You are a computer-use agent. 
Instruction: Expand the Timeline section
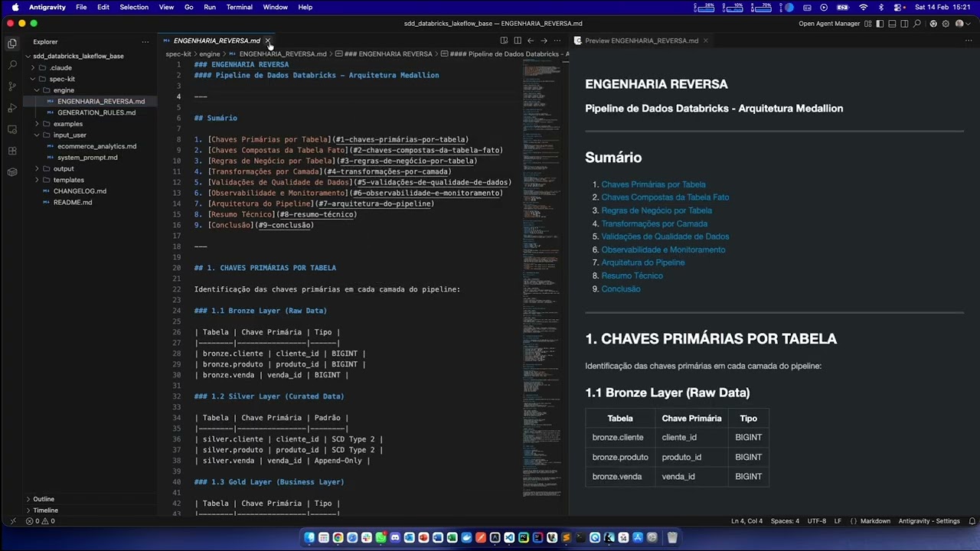(x=45, y=510)
